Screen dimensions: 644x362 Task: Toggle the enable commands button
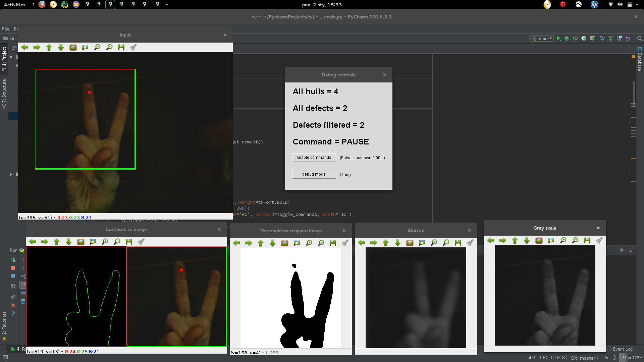pyautogui.click(x=314, y=158)
